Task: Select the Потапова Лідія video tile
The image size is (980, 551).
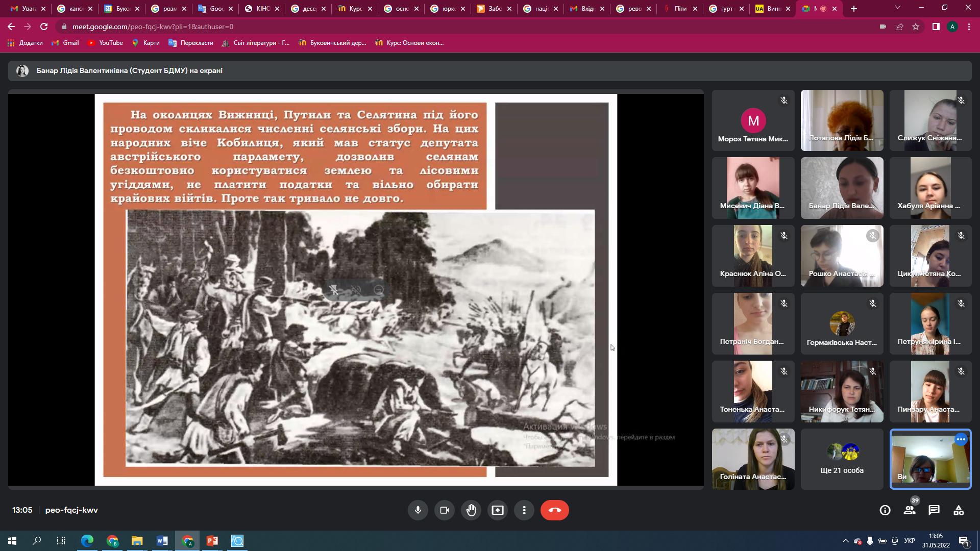Action: click(x=842, y=120)
